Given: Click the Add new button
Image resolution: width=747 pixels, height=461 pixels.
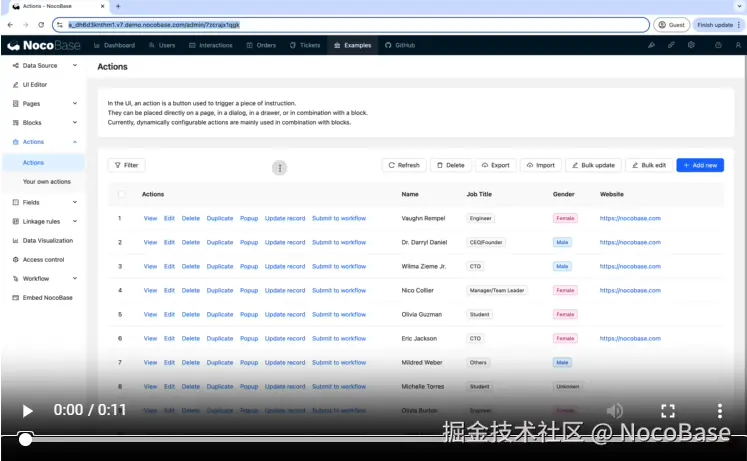Looking at the screenshot, I should 700,165.
